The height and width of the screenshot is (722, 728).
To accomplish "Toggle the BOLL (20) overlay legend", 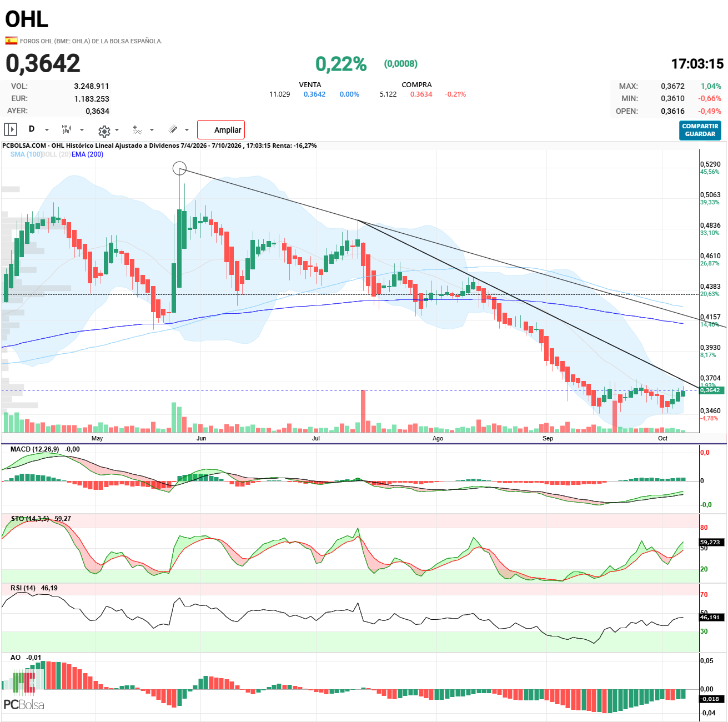I will pyautogui.click(x=56, y=154).
